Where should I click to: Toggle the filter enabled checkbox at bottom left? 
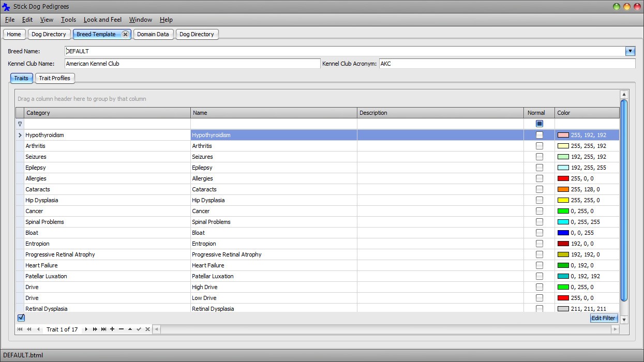pyautogui.click(x=21, y=318)
